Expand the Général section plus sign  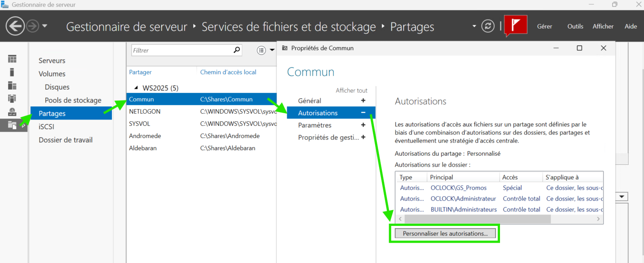click(363, 100)
